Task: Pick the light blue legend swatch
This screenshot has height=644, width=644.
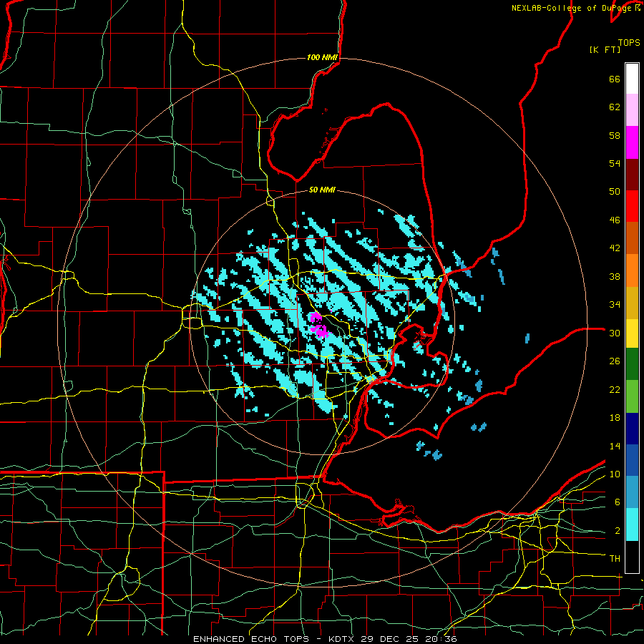Action: pos(632,492)
